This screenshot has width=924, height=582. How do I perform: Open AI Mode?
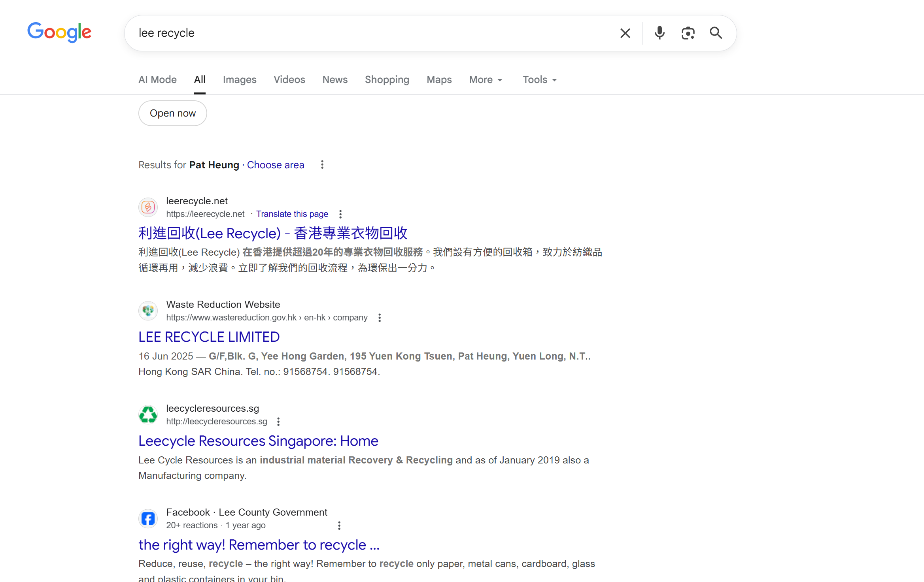[157, 79]
